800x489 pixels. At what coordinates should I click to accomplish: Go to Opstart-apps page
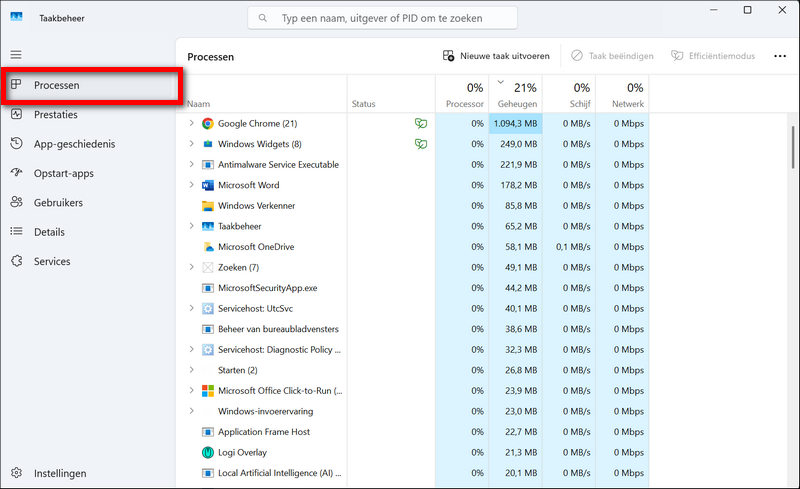click(63, 173)
